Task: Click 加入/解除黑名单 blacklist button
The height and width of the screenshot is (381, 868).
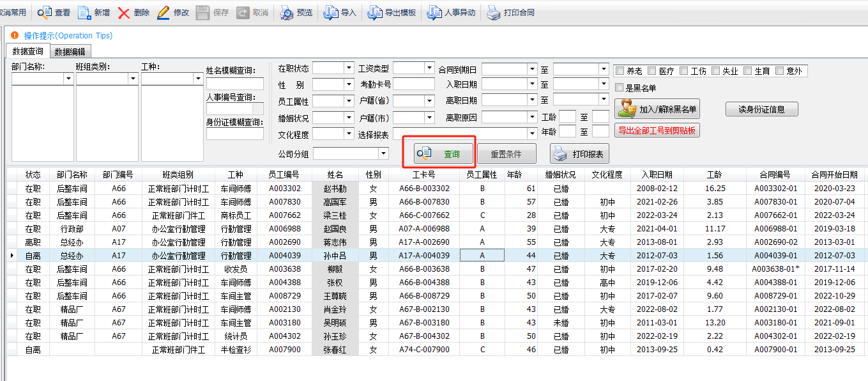Action: [x=657, y=109]
